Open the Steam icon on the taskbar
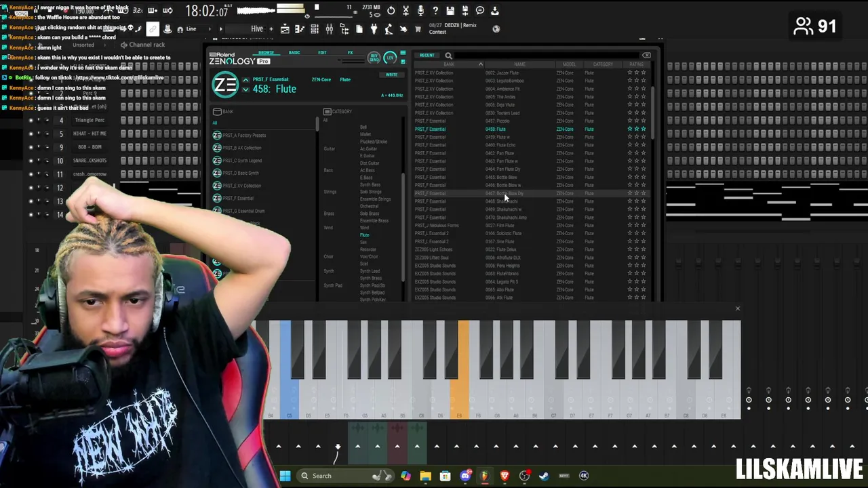 pos(544,476)
